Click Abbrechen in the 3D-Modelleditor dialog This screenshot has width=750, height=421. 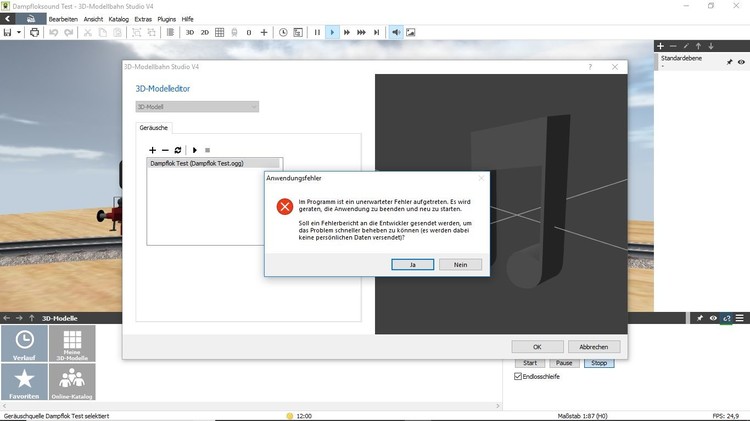594,347
